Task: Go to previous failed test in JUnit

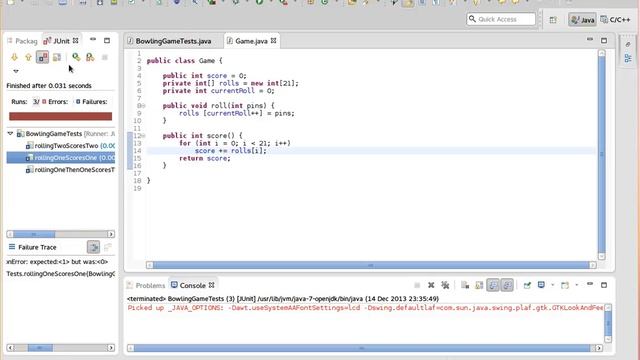Action: pos(28,57)
